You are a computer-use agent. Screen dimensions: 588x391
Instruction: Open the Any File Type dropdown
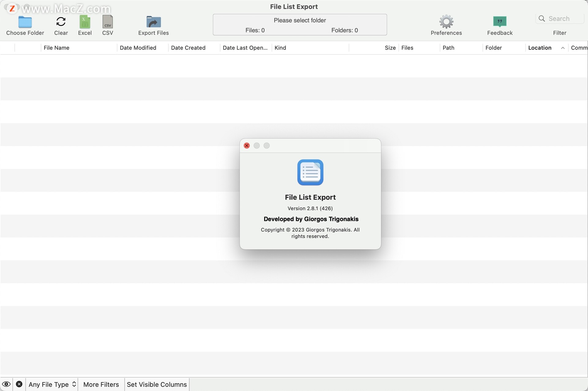point(52,384)
